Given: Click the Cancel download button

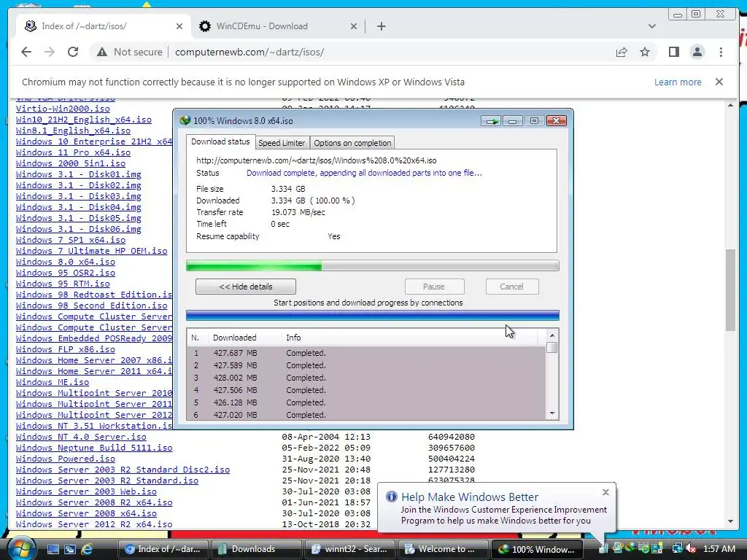Looking at the screenshot, I should [x=512, y=287].
